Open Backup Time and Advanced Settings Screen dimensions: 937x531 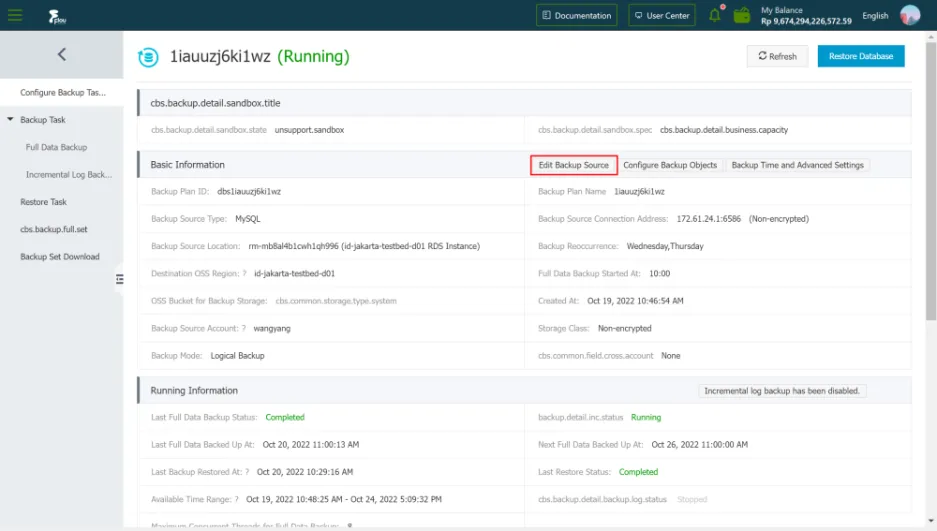797,165
